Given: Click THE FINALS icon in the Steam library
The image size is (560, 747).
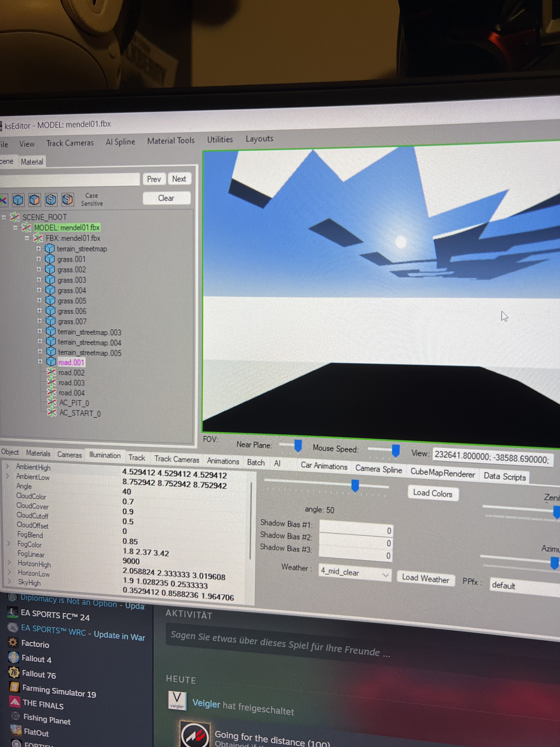Looking at the screenshot, I should [x=15, y=702].
